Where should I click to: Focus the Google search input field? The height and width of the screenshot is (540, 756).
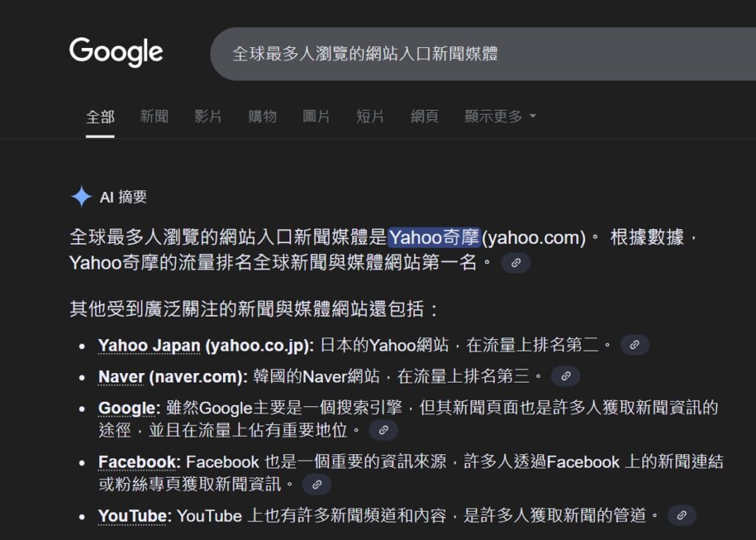coord(483,54)
